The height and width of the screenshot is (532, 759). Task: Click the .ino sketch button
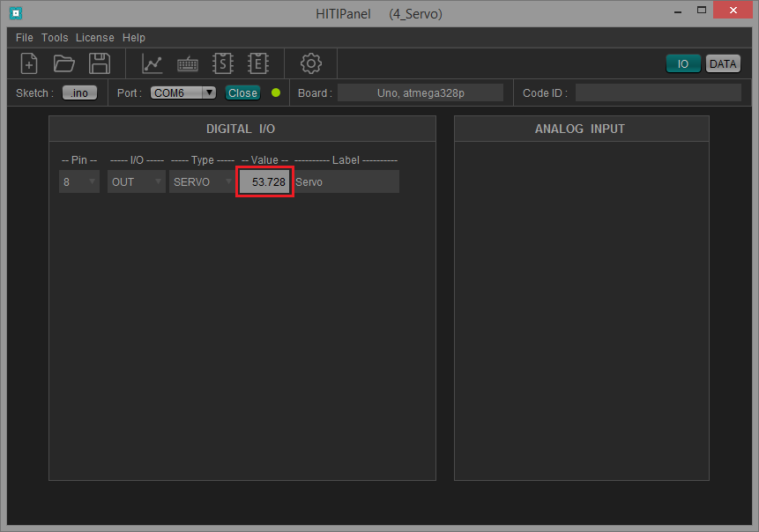coord(79,92)
